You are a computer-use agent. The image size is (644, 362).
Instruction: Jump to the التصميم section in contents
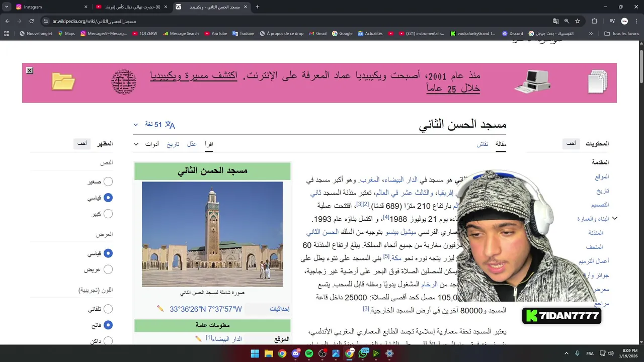click(600, 205)
